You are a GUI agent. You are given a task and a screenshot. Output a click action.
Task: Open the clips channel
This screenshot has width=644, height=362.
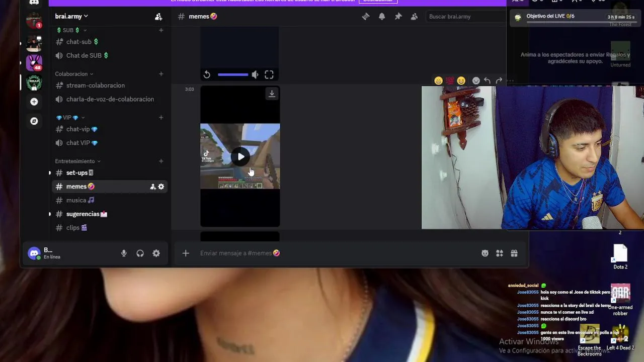pos(110,228)
